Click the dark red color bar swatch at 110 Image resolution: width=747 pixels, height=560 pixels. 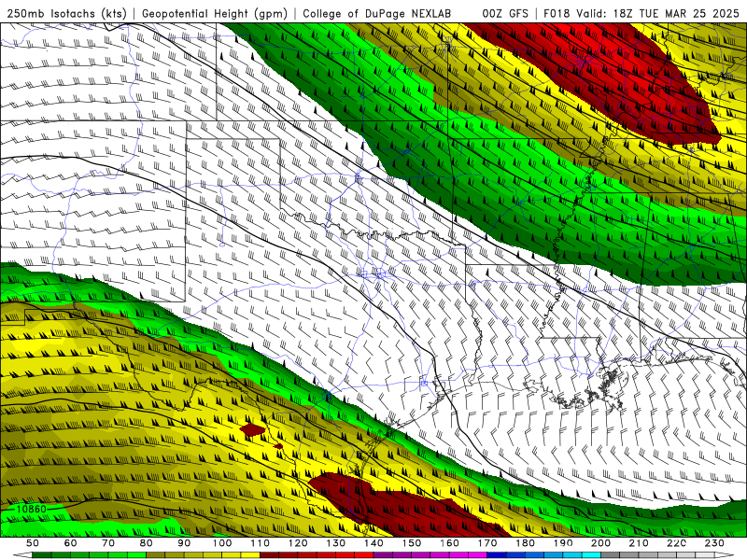coord(270,555)
